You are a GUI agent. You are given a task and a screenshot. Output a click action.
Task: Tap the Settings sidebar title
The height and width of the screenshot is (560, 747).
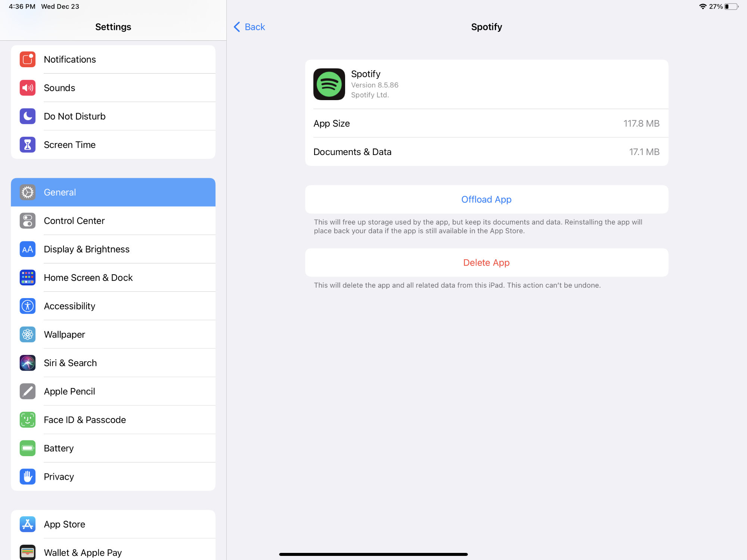click(113, 27)
